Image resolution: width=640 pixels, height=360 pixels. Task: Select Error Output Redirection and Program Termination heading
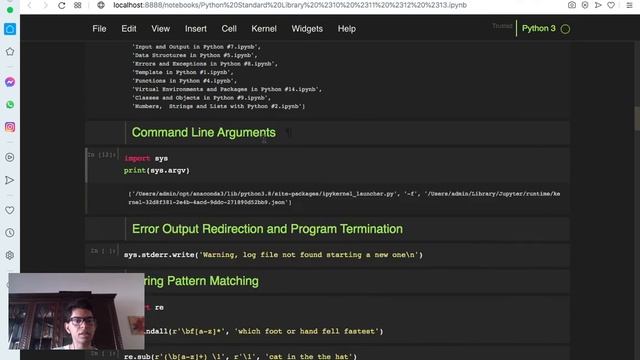[x=267, y=229]
